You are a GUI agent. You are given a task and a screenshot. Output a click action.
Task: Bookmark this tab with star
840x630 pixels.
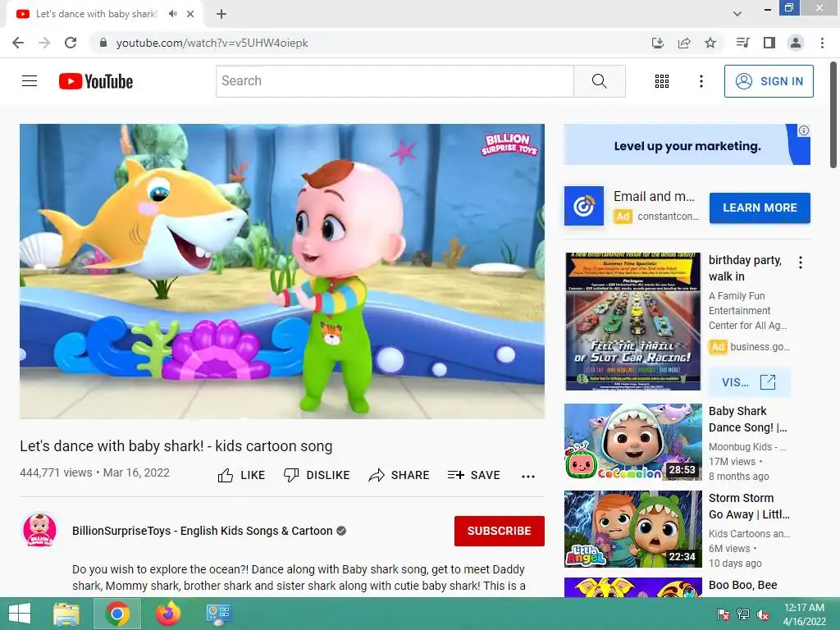coord(710,43)
